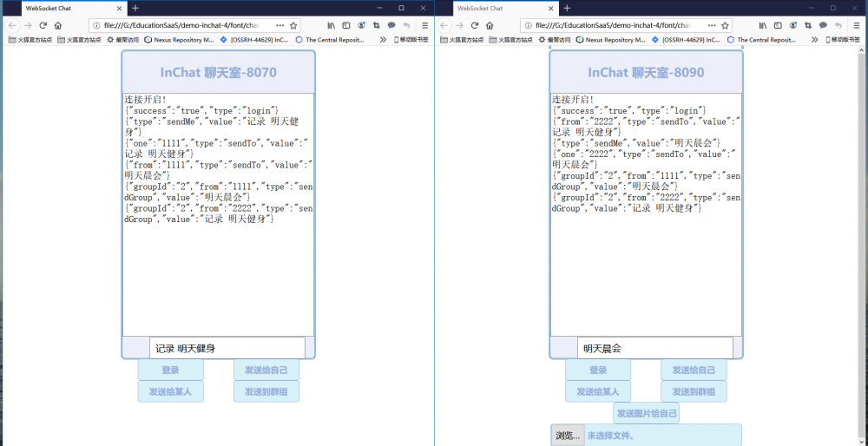Screen dimensions: 868x446
Task: Click the screenshot crop icon in 8090 window
Action: 807,25
